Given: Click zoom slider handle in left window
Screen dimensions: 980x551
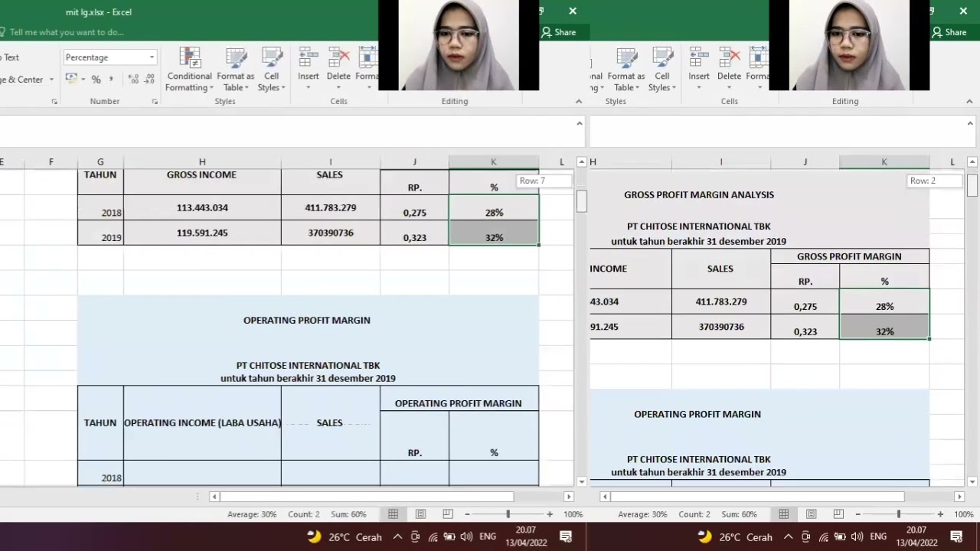Looking at the screenshot, I should [508, 514].
